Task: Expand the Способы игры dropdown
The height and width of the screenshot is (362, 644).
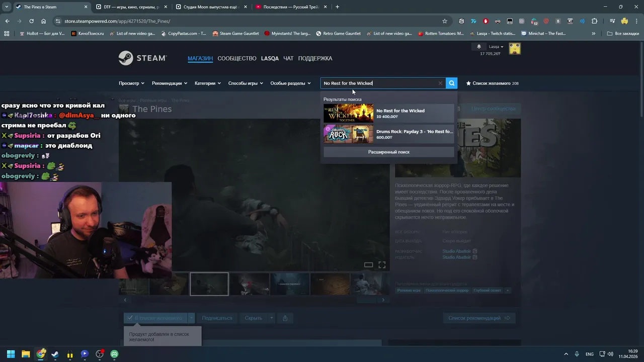Action: click(x=246, y=83)
